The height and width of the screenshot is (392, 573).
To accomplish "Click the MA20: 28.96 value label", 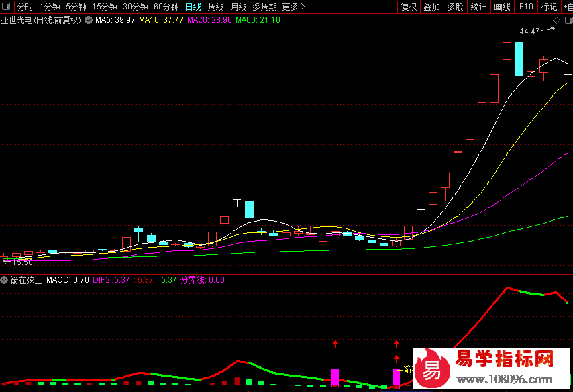I will (209, 20).
